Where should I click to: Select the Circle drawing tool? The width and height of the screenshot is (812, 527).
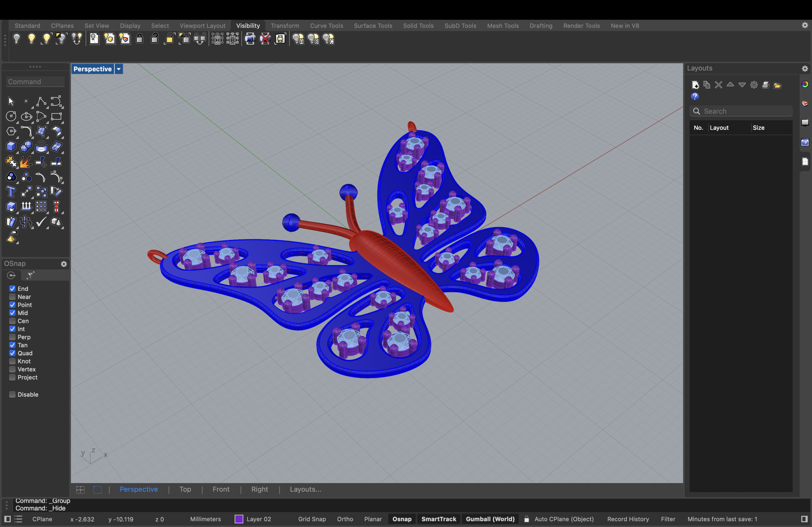click(11, 117)
